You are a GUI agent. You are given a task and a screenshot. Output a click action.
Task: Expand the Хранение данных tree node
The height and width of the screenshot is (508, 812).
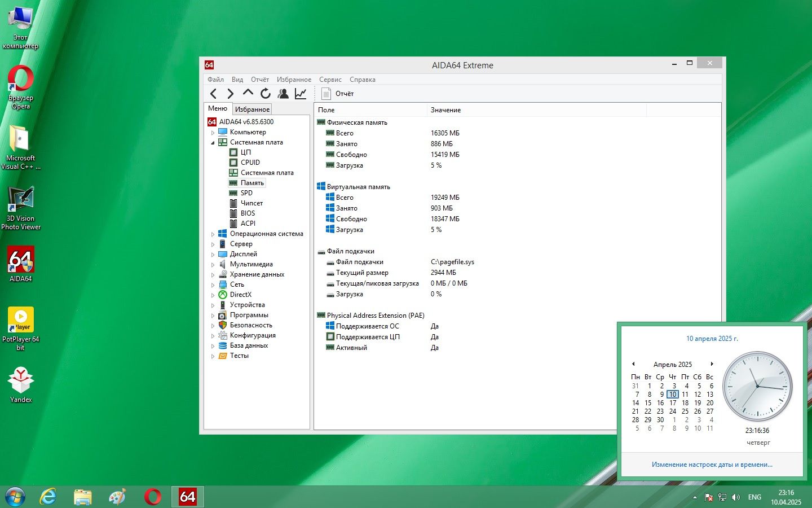213,275
